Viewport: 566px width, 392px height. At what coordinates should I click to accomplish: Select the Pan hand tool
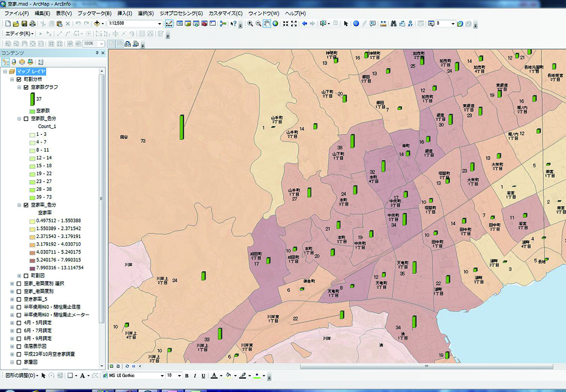[267, 24]
